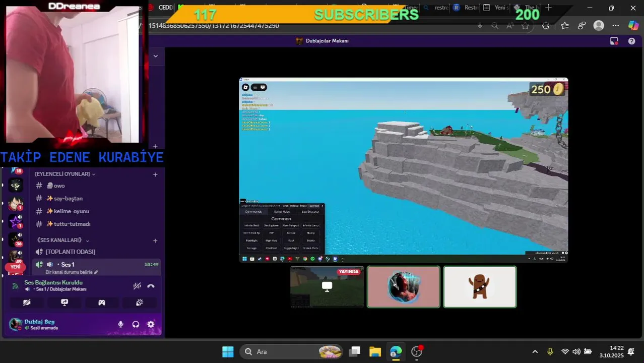Screen dimensions: 644x363
Task: Open the soundboard button
Action: coord(140,302)
